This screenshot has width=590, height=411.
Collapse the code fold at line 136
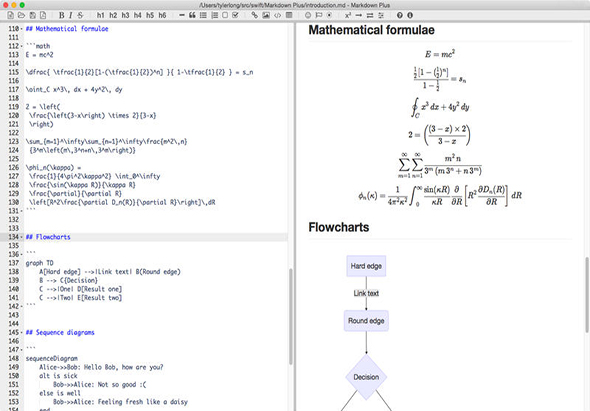click(21, 254)
